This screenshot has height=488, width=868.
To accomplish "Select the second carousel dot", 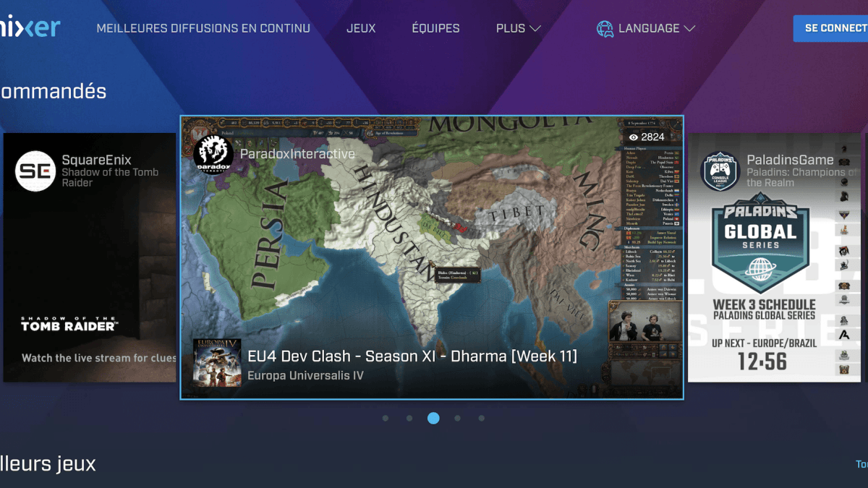I will (409, 418).
